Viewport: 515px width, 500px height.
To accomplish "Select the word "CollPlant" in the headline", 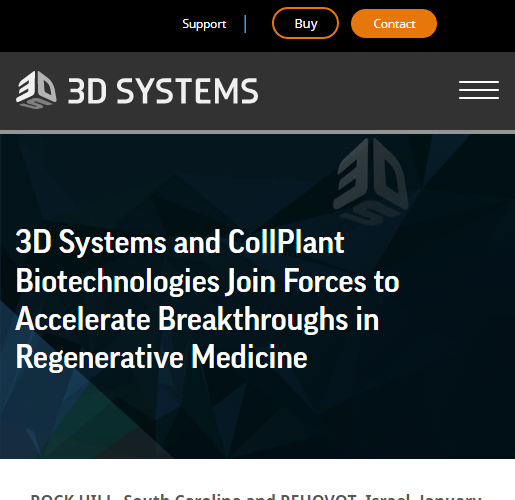I will (286, 242).
